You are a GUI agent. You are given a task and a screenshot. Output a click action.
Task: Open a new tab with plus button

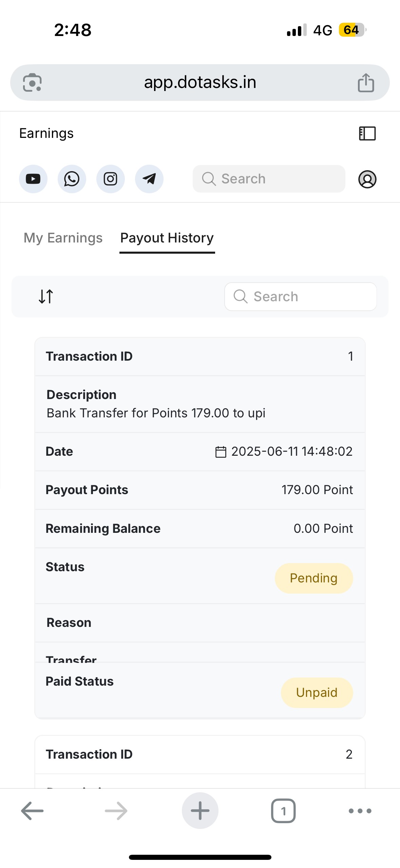coord(200,811)
